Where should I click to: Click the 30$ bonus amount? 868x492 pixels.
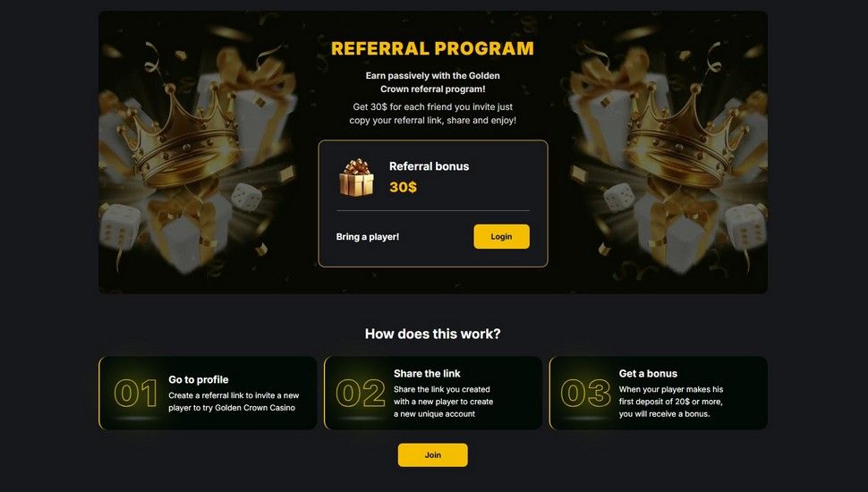click(x=403, y=187)
